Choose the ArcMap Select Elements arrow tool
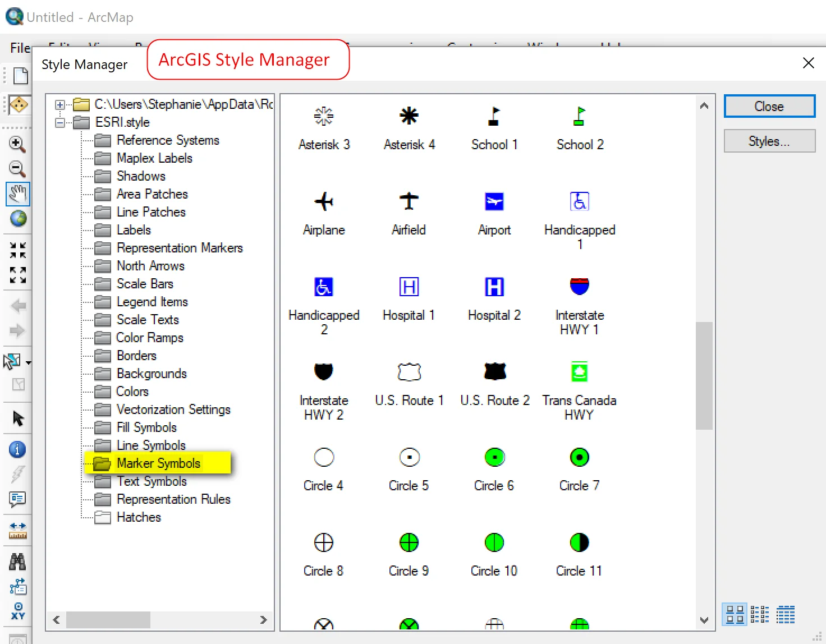Image resolution: width=826 pixels, height=644 pixels. click(17, 418)
